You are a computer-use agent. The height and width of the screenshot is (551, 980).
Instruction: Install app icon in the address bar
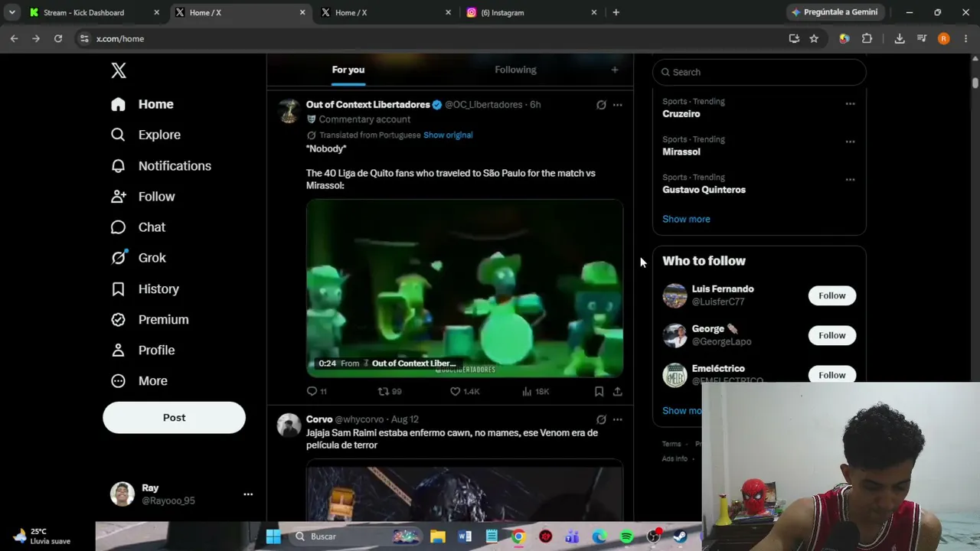[x=794, y=38]
